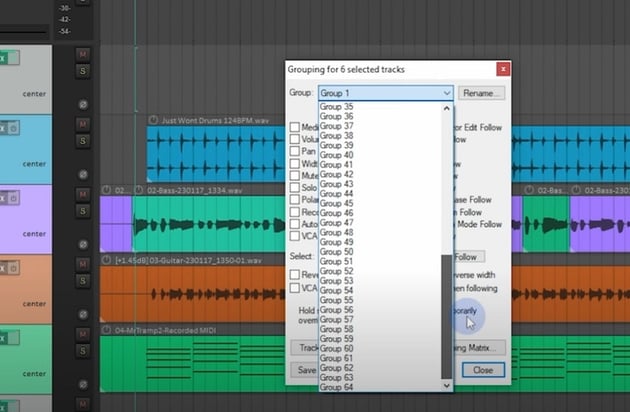Close the grouping dialog with the Close button
Viewport: 630px width, 412px height.
click(x=483, y=369)
